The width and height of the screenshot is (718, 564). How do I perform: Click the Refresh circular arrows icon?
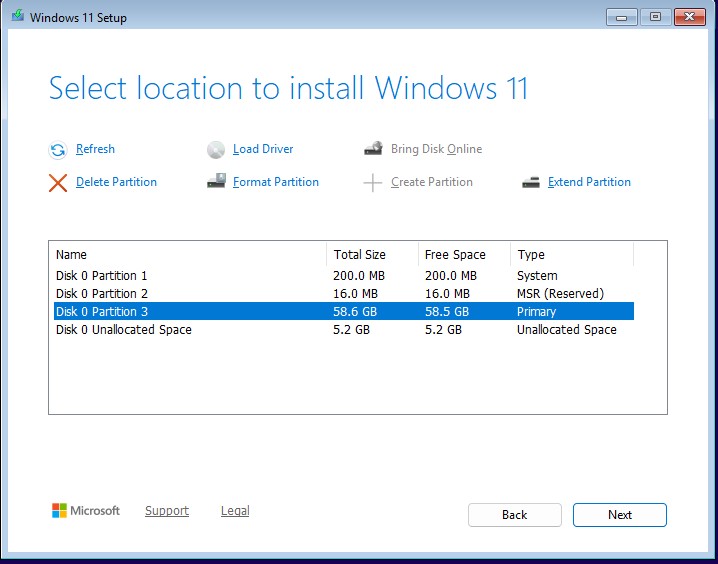coord(58,150)
